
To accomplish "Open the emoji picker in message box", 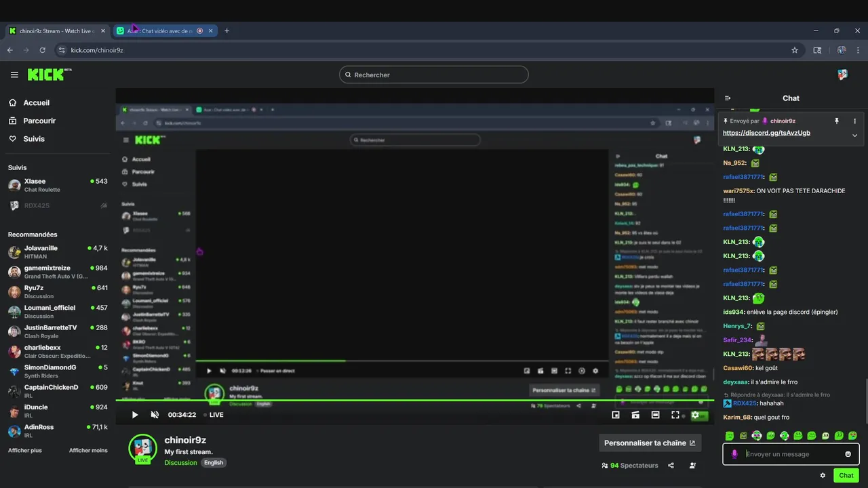I will 848,454.
